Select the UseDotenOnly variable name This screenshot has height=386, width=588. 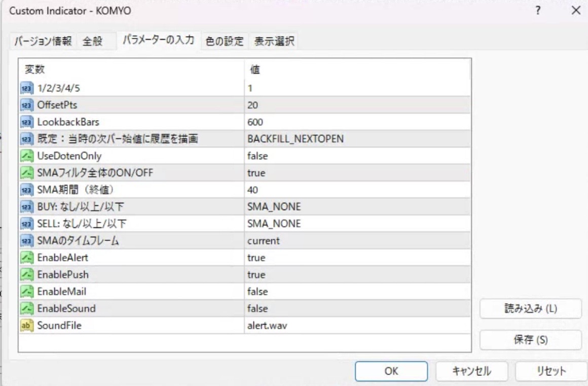pos(69,156)
